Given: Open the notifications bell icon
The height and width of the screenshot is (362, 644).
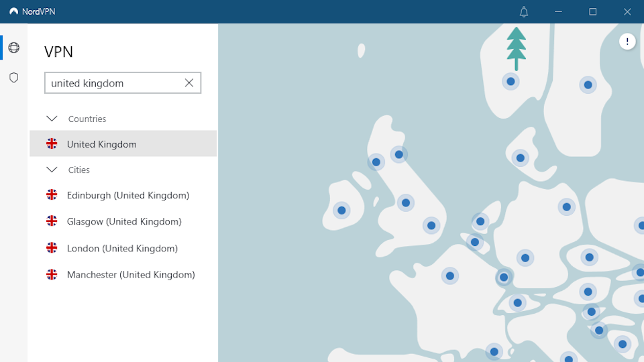Looking at the screenshot, I should click(524, 12).
